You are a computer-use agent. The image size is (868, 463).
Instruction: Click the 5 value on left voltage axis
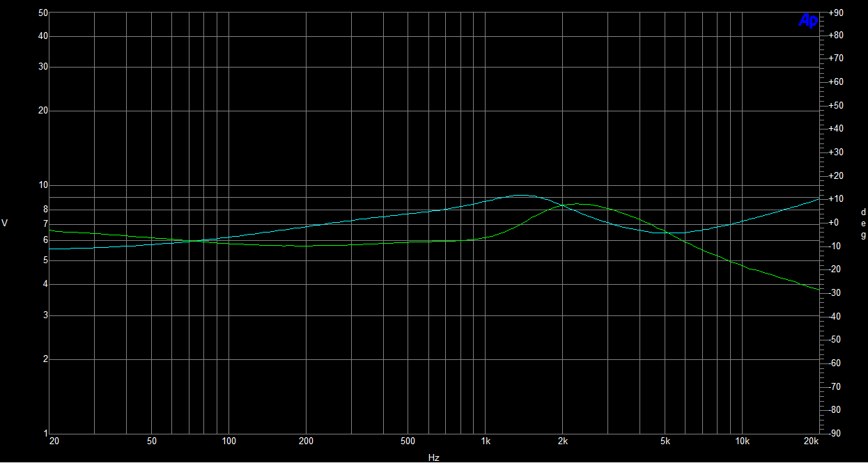tap(45, 260)
